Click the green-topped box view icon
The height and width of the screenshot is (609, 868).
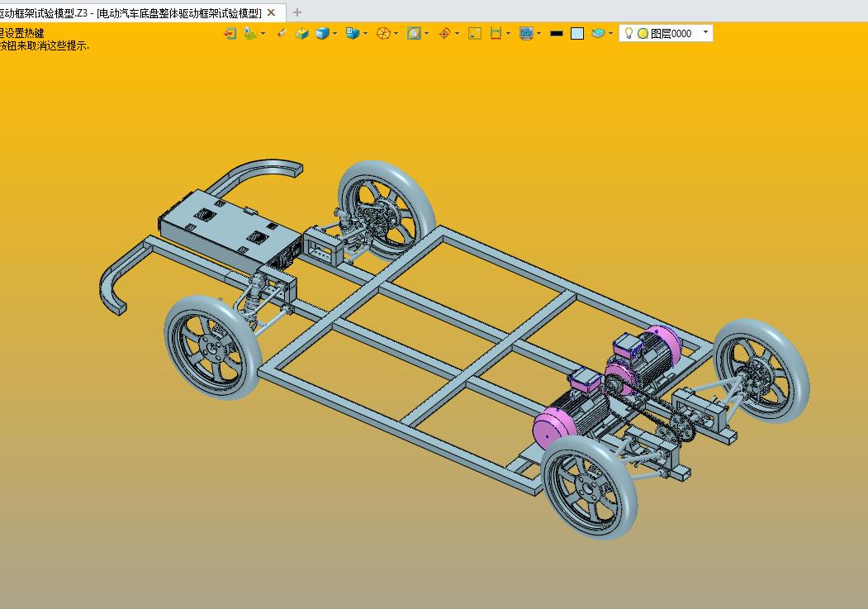click(302, 33)
